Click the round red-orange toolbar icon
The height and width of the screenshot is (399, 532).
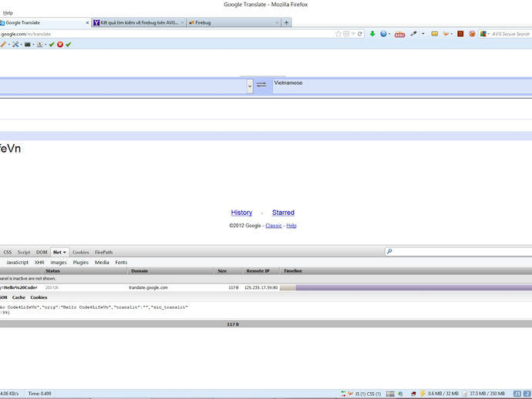click(x=472, y=34)
